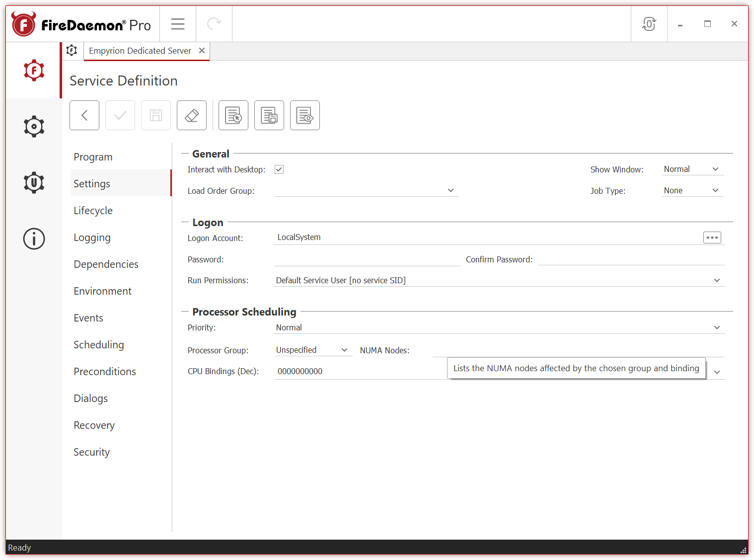
Task: Click the window resize grip in status bar
Action: point(743,550)
